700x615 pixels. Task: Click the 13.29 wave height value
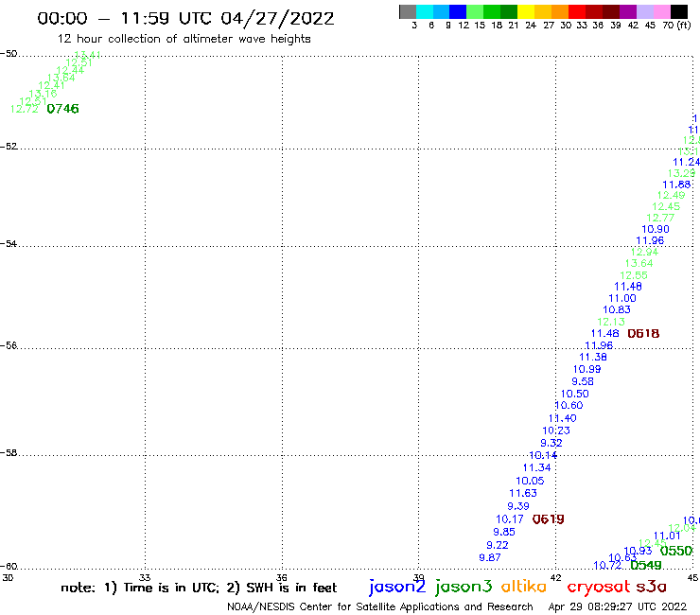(681, 173)
